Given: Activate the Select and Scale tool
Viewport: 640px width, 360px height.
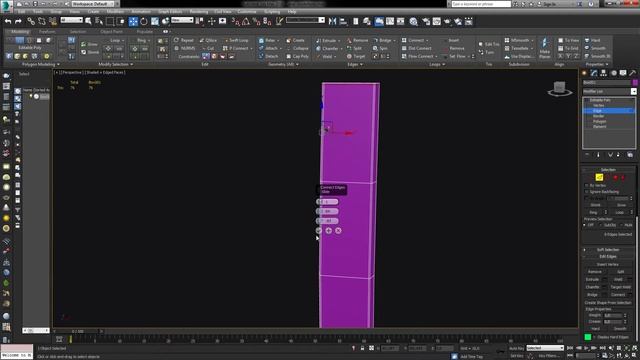Looking at the screenshot, I should [155, 21].
